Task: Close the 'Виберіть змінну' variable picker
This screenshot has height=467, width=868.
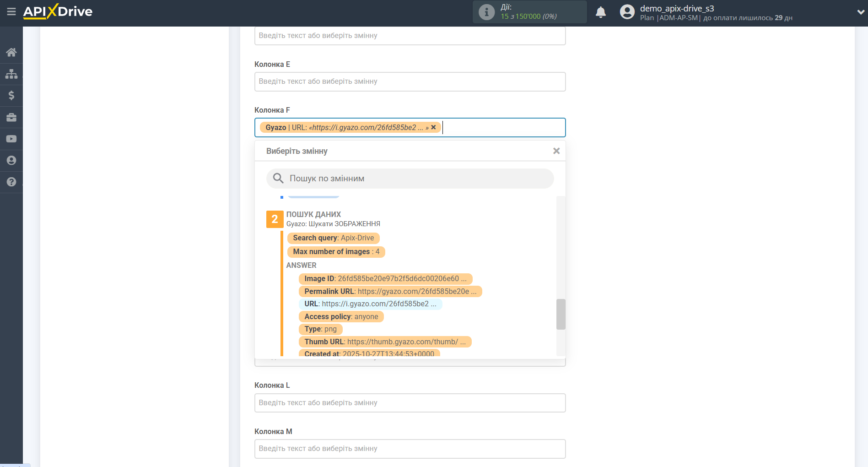Action: (x=556, y=151)
